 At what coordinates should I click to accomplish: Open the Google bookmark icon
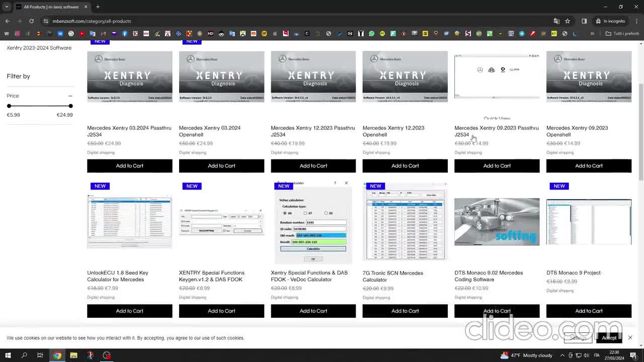coord(71,34)
